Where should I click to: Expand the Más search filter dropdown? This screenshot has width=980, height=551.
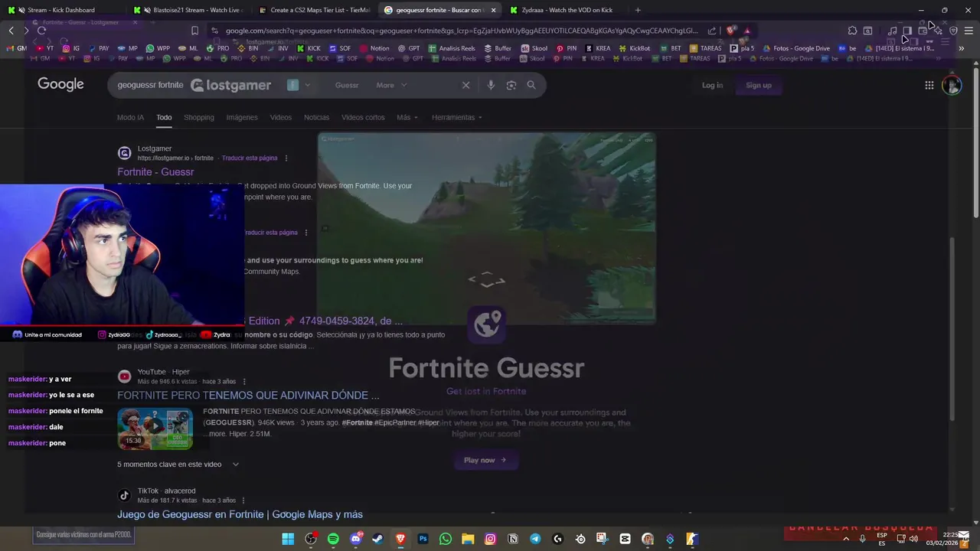(407, 117)
